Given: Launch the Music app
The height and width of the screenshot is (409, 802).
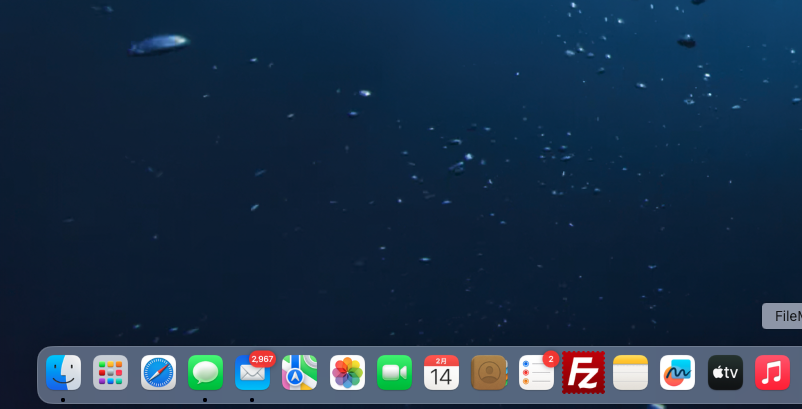Looking at the screenshot, I should click(x=772, y=373).
